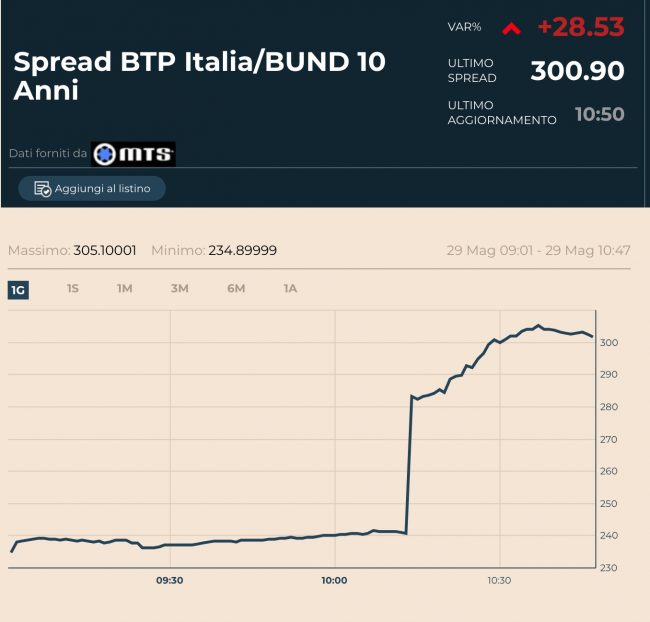This screenshot has height=622, width=650.
Task: Click the 300 label on the price axis
Action: (x=610, y=343)
